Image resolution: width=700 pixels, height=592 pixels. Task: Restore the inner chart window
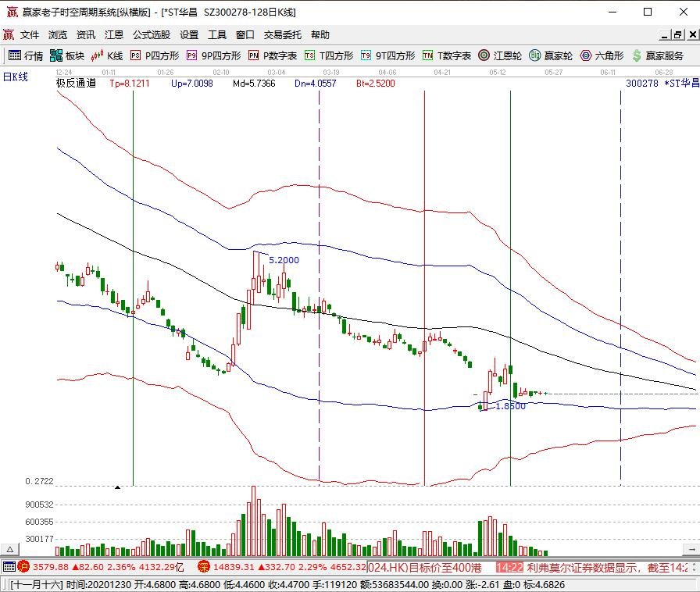[678, 35]
